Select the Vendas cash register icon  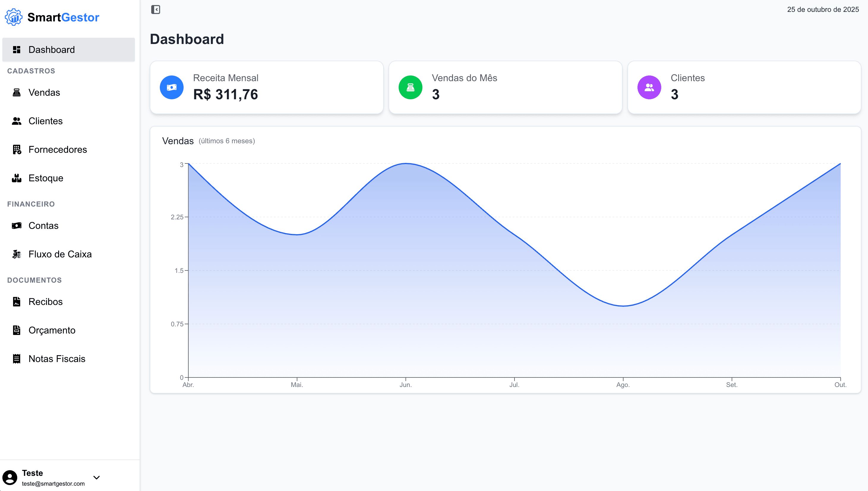coord(17,92)
